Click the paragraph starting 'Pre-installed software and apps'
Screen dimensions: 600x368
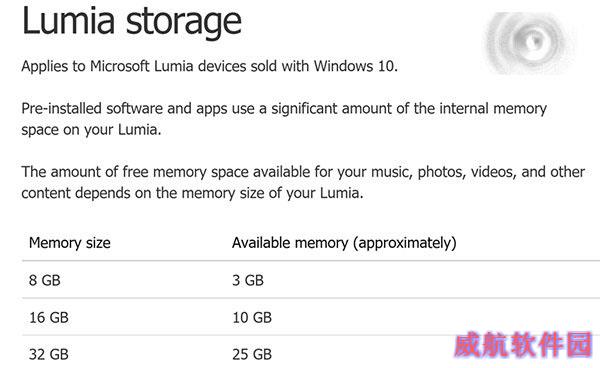point(284,119)
